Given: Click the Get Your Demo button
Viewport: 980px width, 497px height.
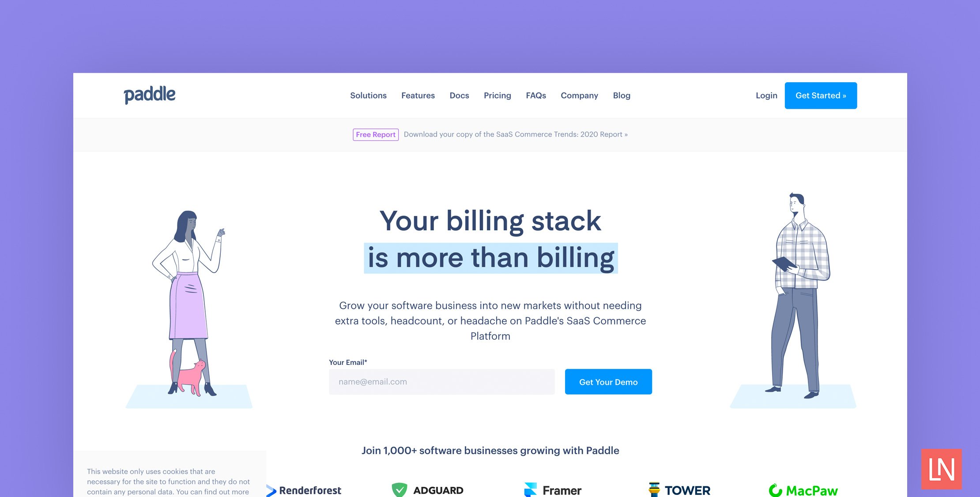Looking at the screenshot, I should (608, 381).
